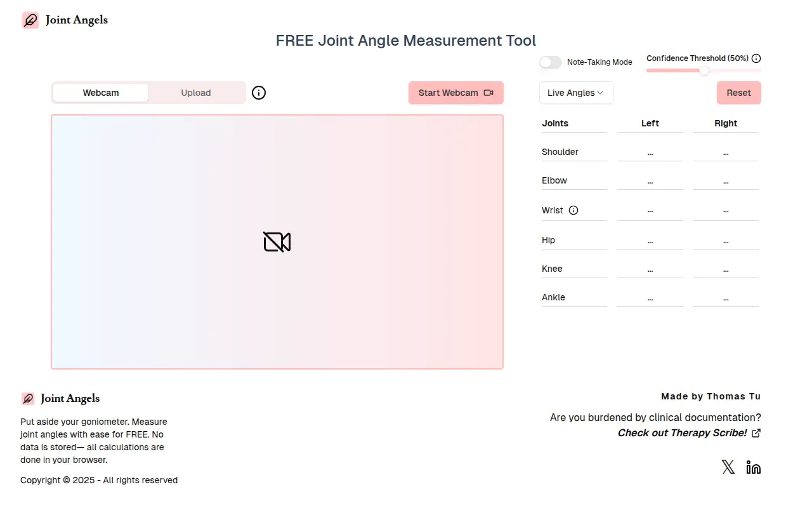
Task: Switch to the Upload tab
Action: point(196,93)
